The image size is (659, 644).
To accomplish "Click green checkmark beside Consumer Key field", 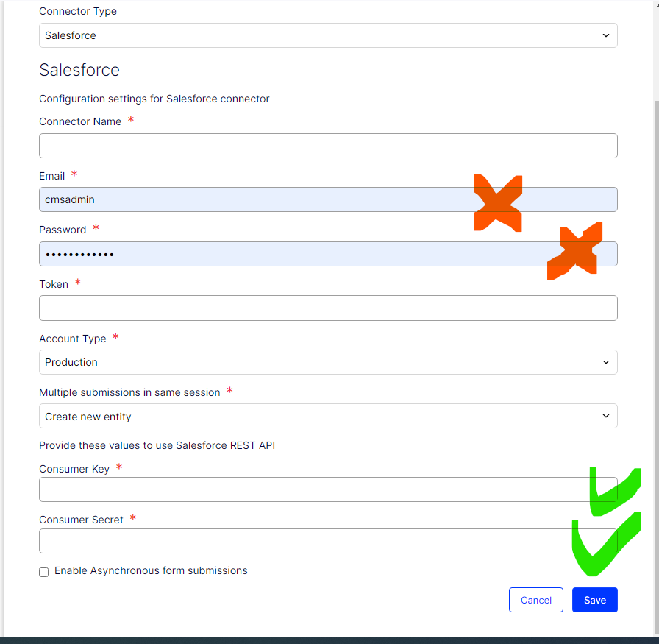I will click(x=613, y=492).
